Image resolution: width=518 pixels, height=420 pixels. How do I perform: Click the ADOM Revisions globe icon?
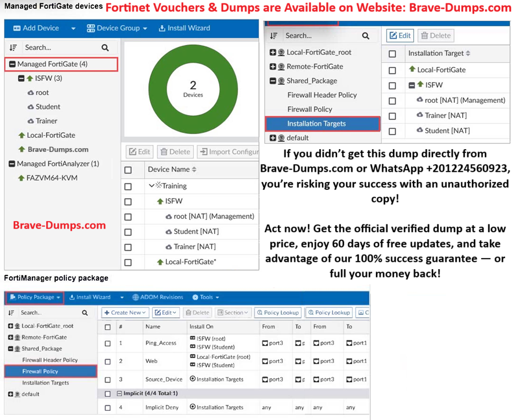136,297
